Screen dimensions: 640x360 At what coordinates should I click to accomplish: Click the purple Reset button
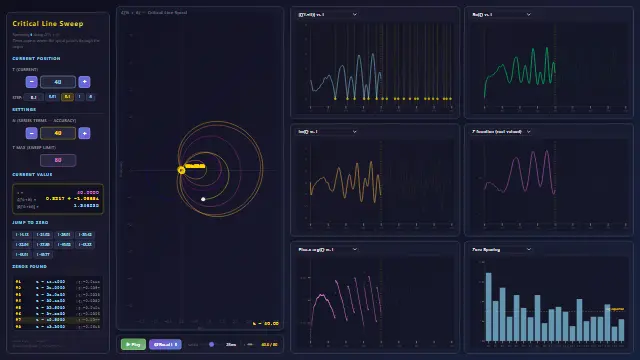pyautogui.click(x=165, y=344)
